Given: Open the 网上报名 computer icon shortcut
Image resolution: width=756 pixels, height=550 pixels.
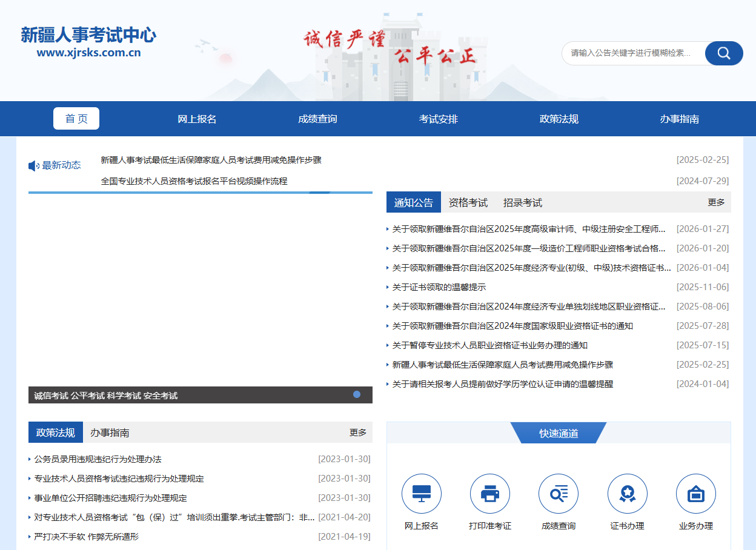Looking at the screenshot, I should 421,494.
